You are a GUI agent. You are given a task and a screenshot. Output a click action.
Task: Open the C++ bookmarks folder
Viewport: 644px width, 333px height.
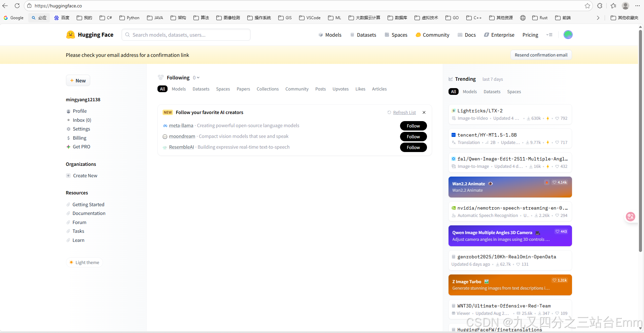coord(474,18)
